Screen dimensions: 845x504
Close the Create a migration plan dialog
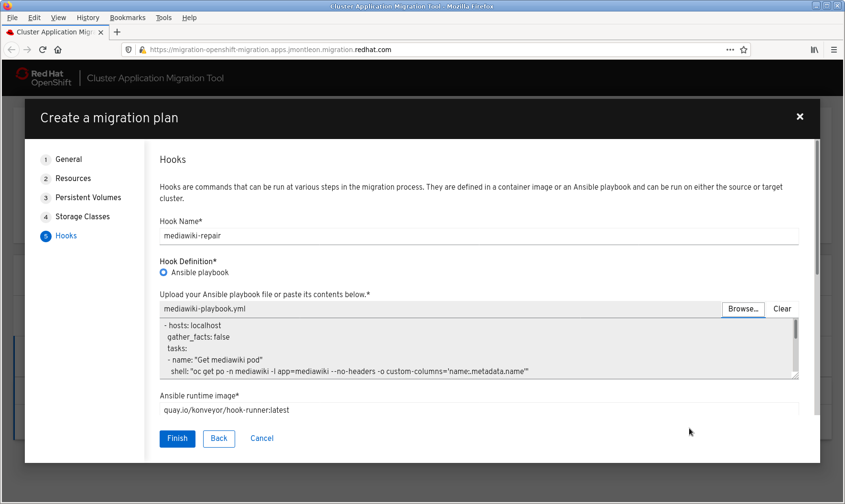click(x=800, y=117)
